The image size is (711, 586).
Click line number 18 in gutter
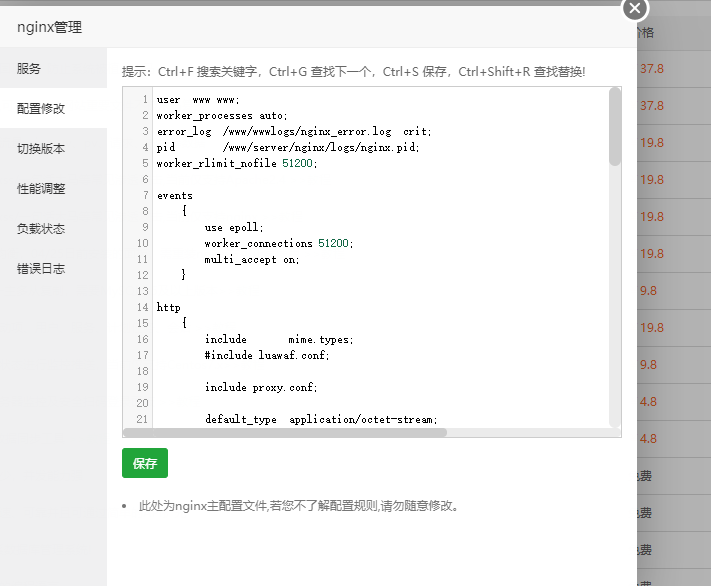click(142, 371)
